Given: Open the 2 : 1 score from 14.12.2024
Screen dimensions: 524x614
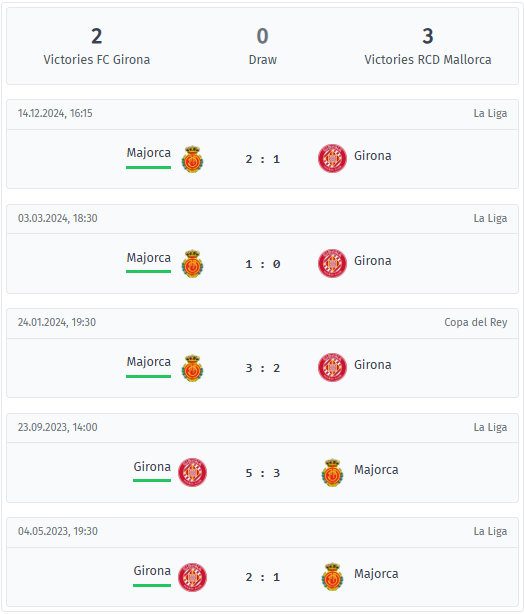Looking at the screenshot, I should [262, 159].
